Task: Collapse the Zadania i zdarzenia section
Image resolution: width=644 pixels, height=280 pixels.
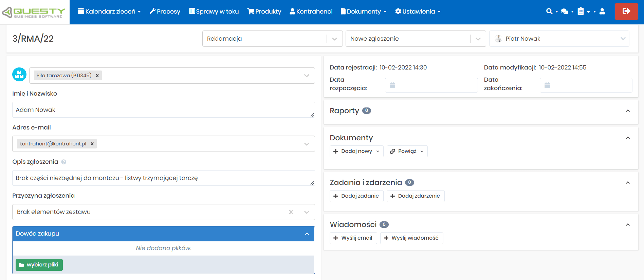Action: tap(628, 183)
